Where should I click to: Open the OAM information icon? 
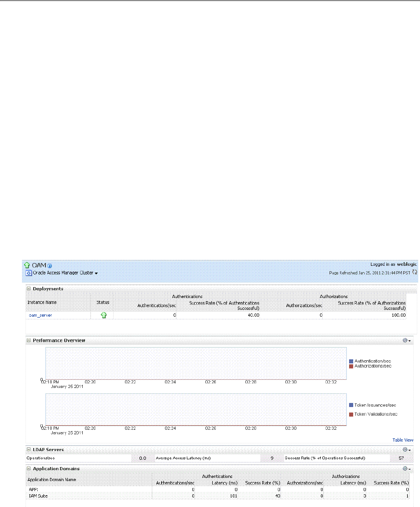click(x=50, y=266)
